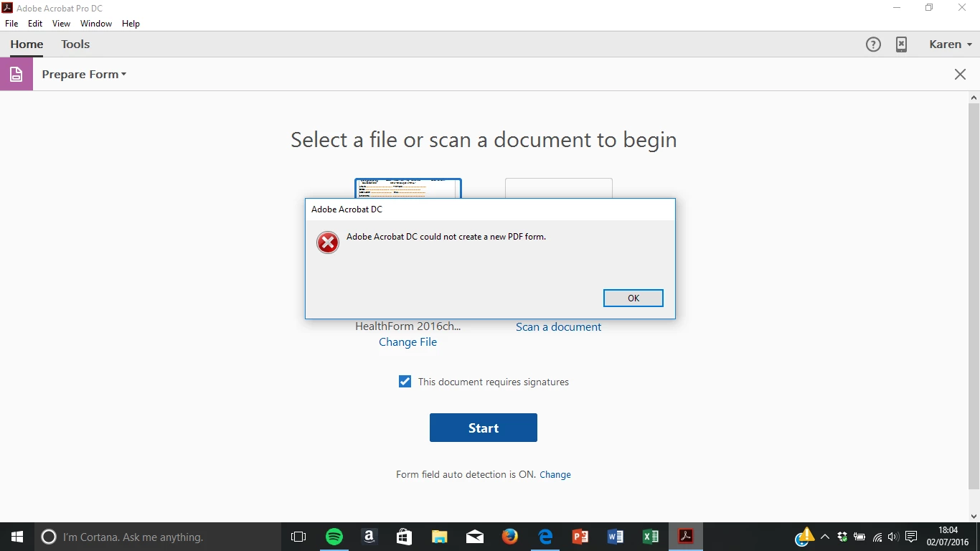This screenshot has height=551, width=980.
Task: Open the Window menu
Action: coord(96,24)
